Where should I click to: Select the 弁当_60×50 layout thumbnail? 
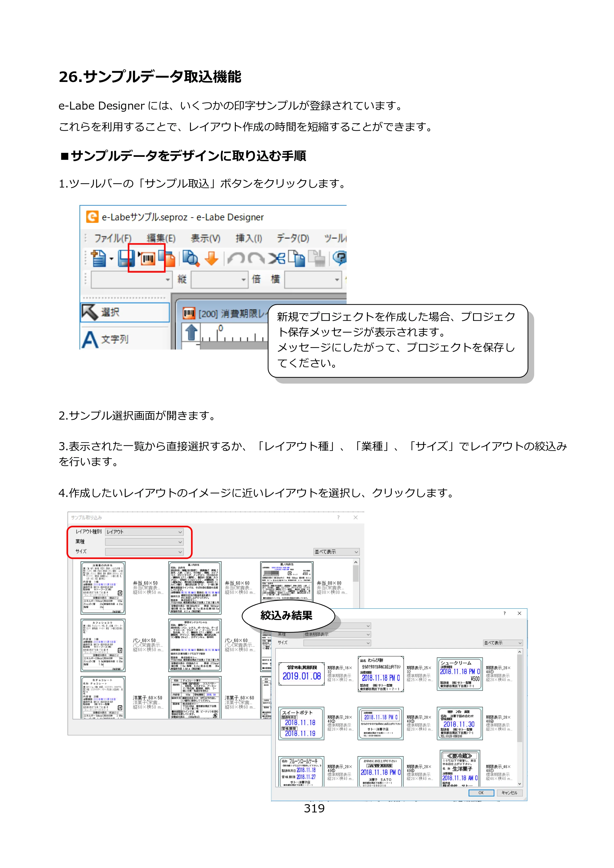point(103,588)
